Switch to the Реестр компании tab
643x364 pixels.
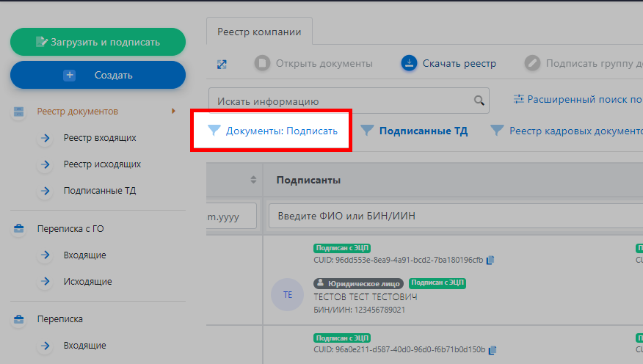tap(259, 32)
